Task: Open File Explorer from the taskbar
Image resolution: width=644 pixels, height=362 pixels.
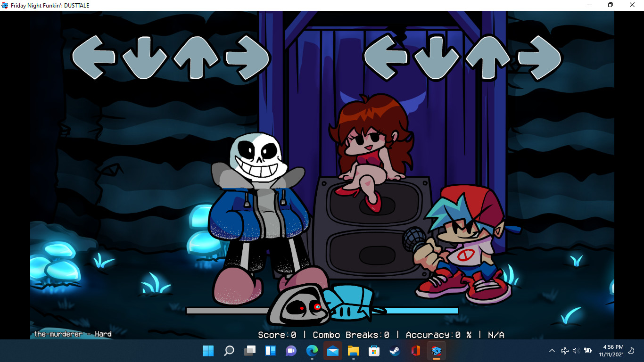Action: pos(353,351)
